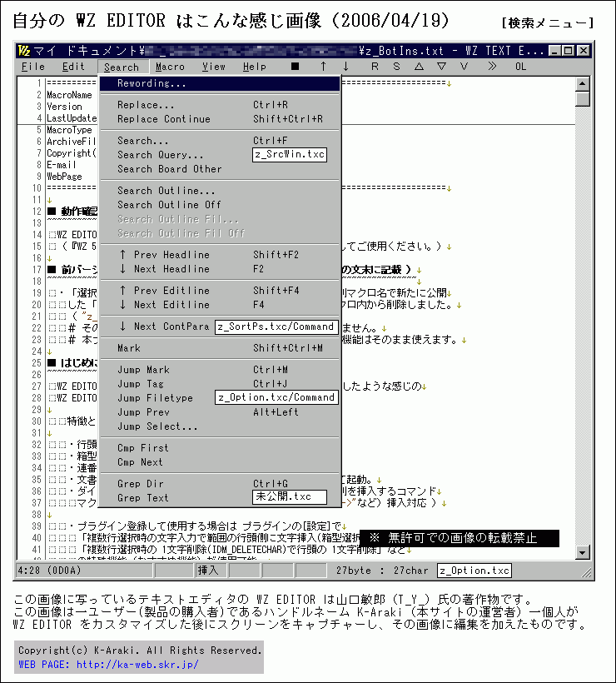616x683 pixels.
Task: Open the Edit menu
Action: pos(73,67)
